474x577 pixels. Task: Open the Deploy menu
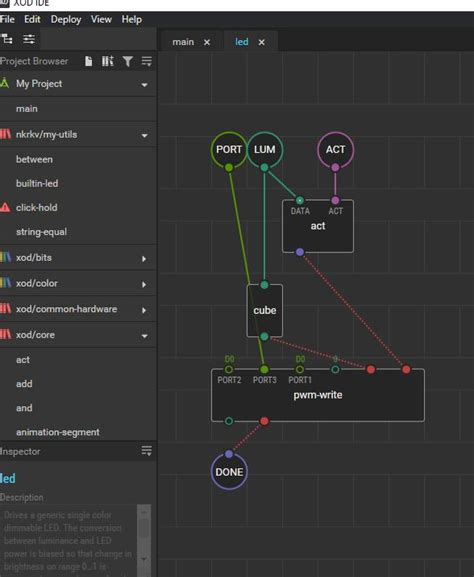pyautogui.click(x=66, y=20)
